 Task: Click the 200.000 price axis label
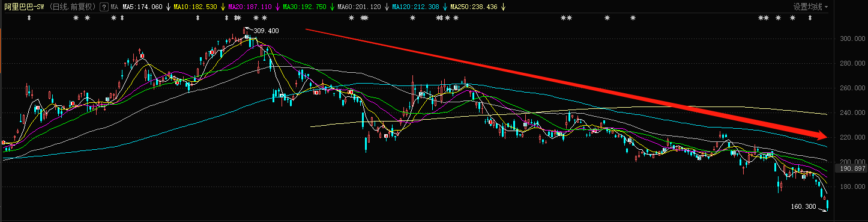pos(852,162)
